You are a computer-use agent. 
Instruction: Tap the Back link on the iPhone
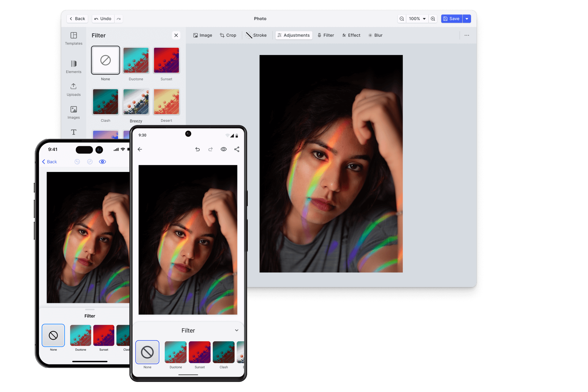50,162
